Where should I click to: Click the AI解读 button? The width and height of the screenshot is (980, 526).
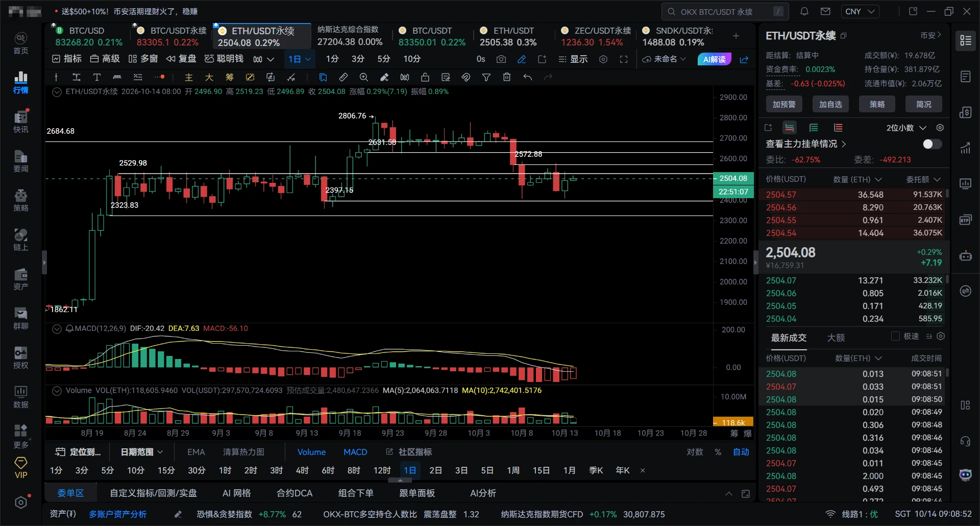(x=715, y=59)
